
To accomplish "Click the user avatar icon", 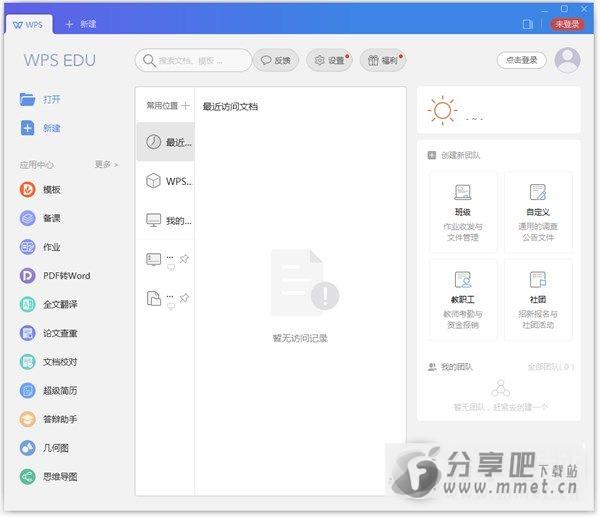I will [567, 60].
